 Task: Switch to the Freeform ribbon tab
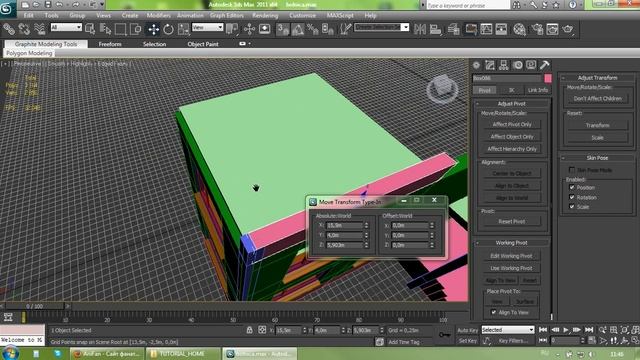pos(110,44)
